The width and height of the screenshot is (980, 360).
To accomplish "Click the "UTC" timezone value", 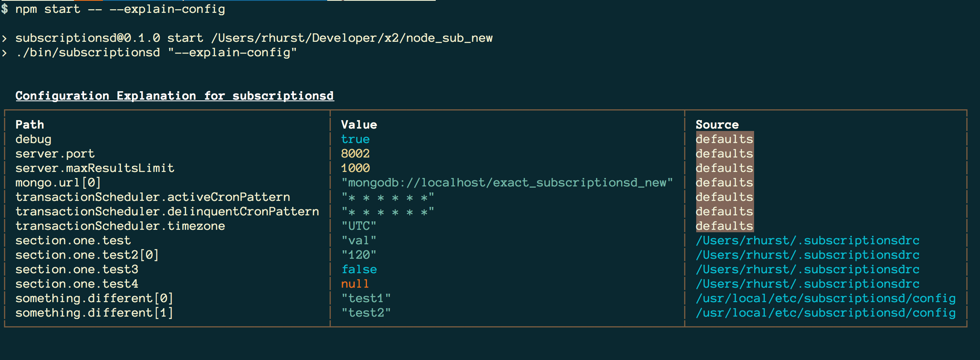I will [359, 226].
